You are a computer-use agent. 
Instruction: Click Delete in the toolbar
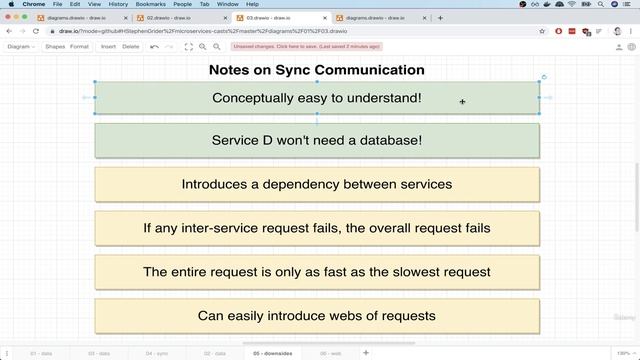[x=131, y=47]
